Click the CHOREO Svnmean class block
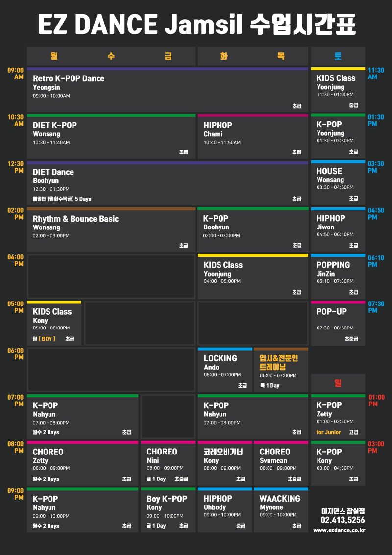 pyautogui.click(x=281, y=463)
